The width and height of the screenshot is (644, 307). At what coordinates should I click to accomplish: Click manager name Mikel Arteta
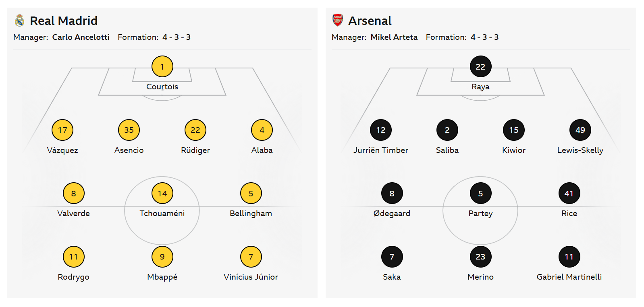pyautogui.click(x=394, y=37)
